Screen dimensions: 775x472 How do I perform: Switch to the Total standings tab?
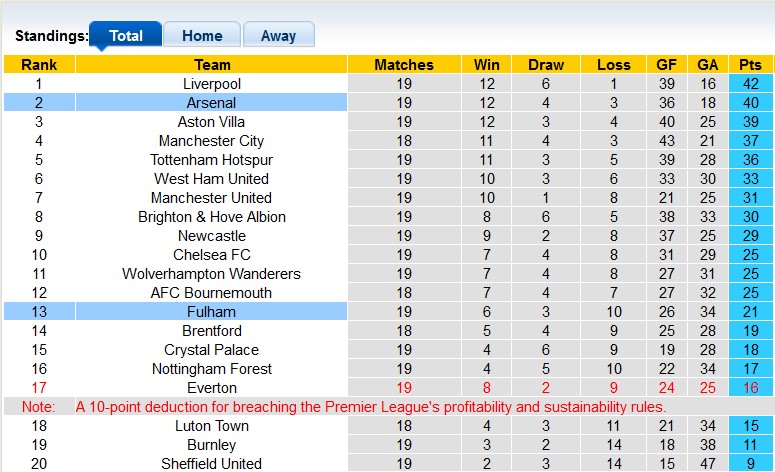(x=125, y=35)
